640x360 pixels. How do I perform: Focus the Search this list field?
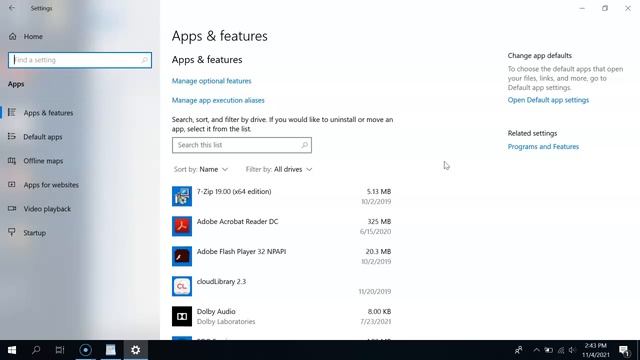[x=242, y=145]
